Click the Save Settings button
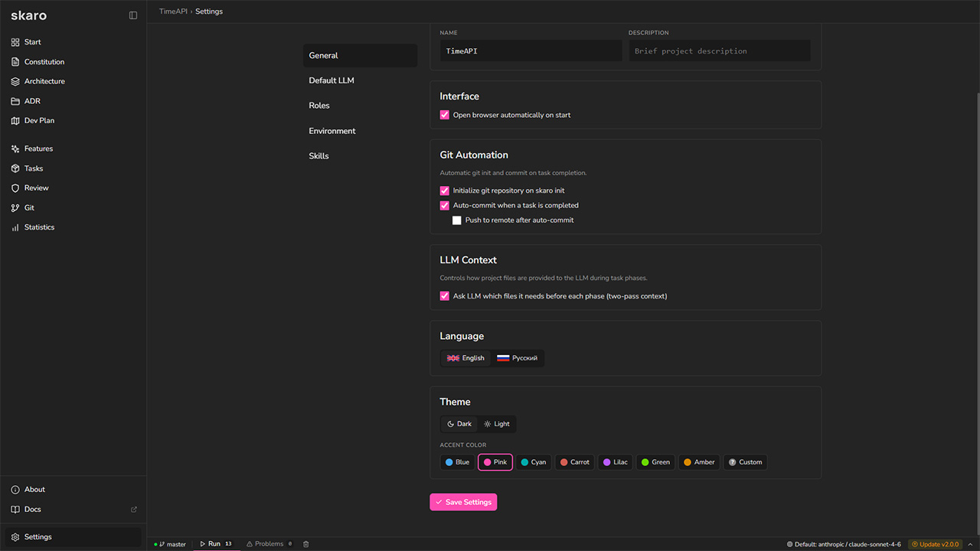Screen dimensions: 980x551 463,502
